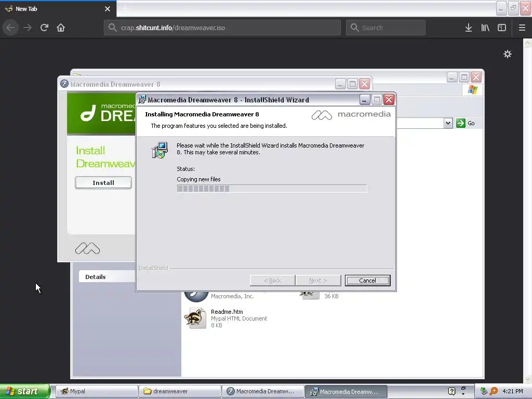Close the Macromedia Dreamweaver 8 launcher
This screenshot has height=399, width=532.
coord(364,84)
